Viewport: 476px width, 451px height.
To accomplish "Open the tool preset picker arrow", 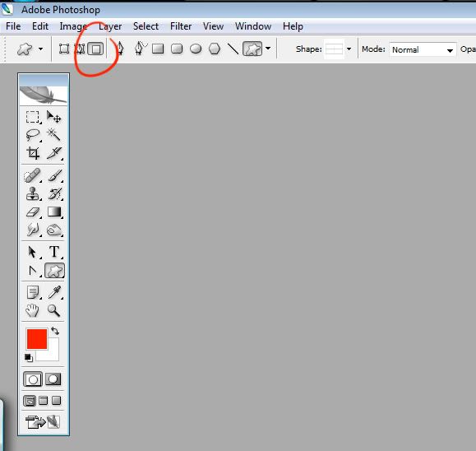I will tap(40, 49).
